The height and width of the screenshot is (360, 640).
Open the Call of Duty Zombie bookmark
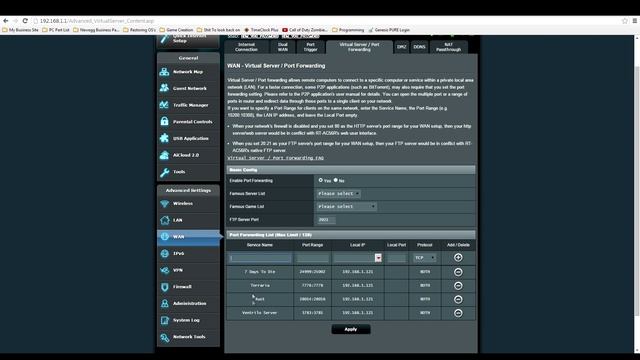tap(305, 30)
